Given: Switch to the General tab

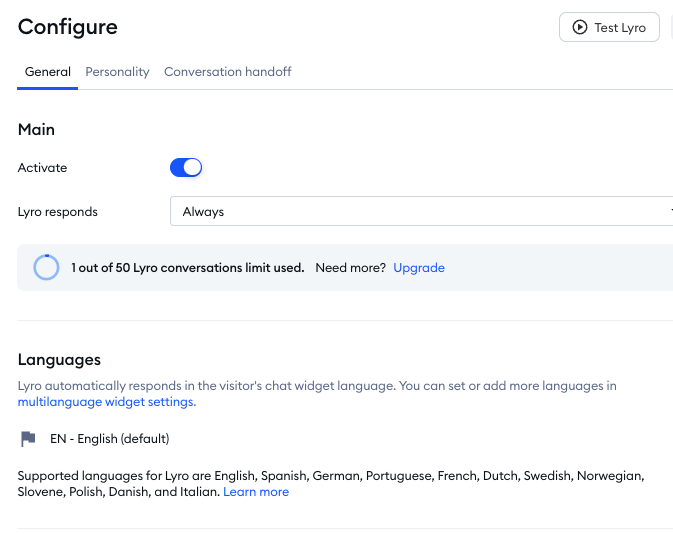Looking at the screenshot, I should [x=48, y=72].
